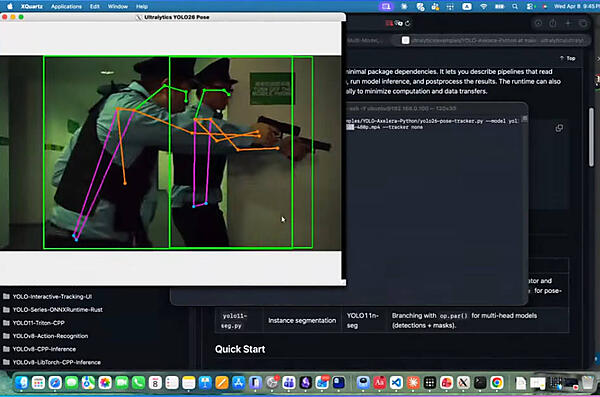Click the Ultralytics YOLO26 Pose title bar
This screenshot has width=600, height=397.
pyautogui.click(x=173, y=17)
